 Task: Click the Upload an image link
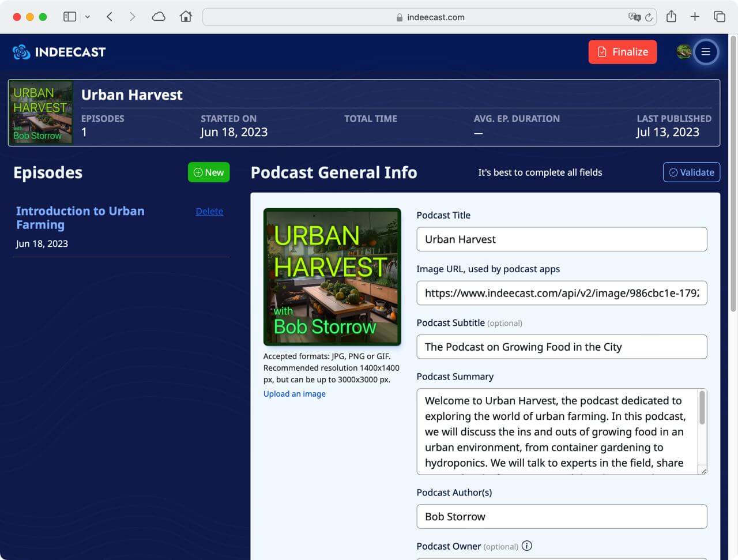point(294,394)
